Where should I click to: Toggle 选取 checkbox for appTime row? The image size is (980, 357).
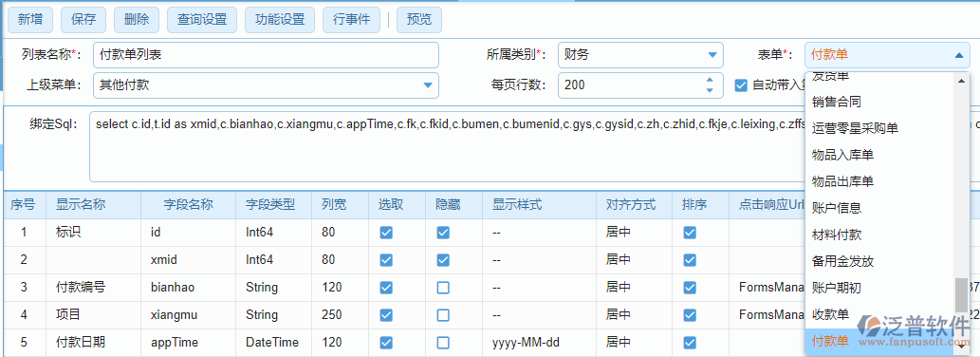click(x=386, y=343)
